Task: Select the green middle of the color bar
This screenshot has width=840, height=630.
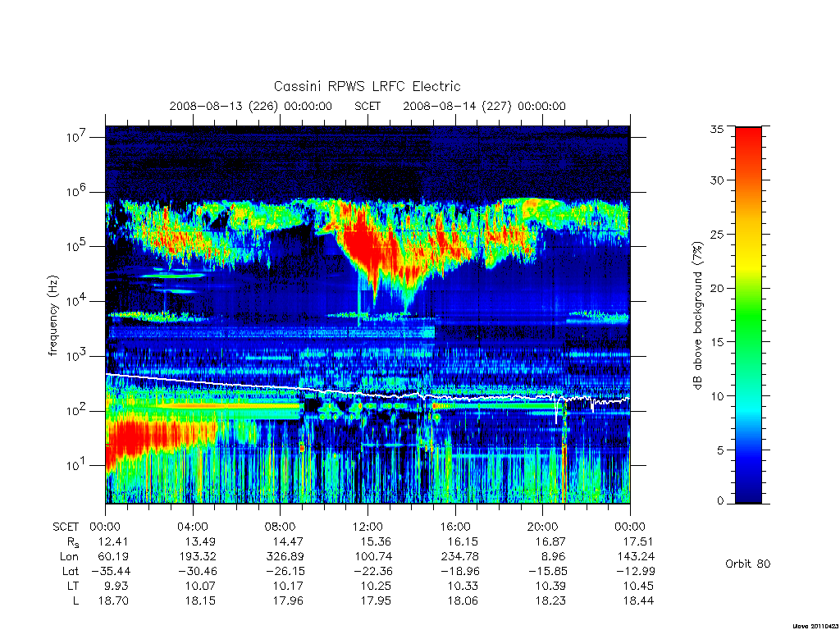Action: pyautogui.click(x=748, y=316)
